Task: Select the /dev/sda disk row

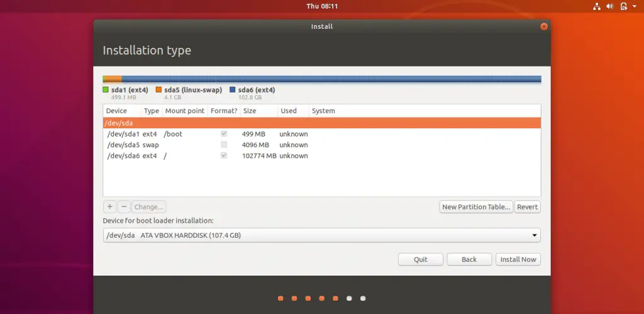Action: pos(321,123)
